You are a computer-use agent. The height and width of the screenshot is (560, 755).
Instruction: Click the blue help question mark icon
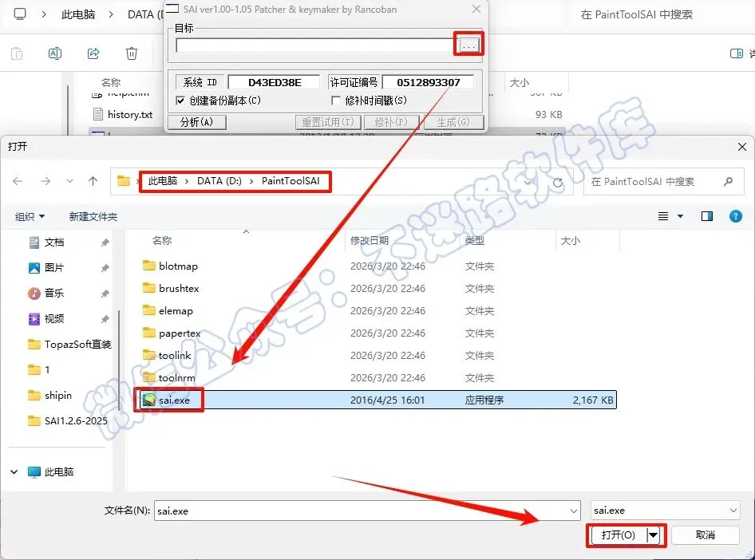tap(736, 216)
